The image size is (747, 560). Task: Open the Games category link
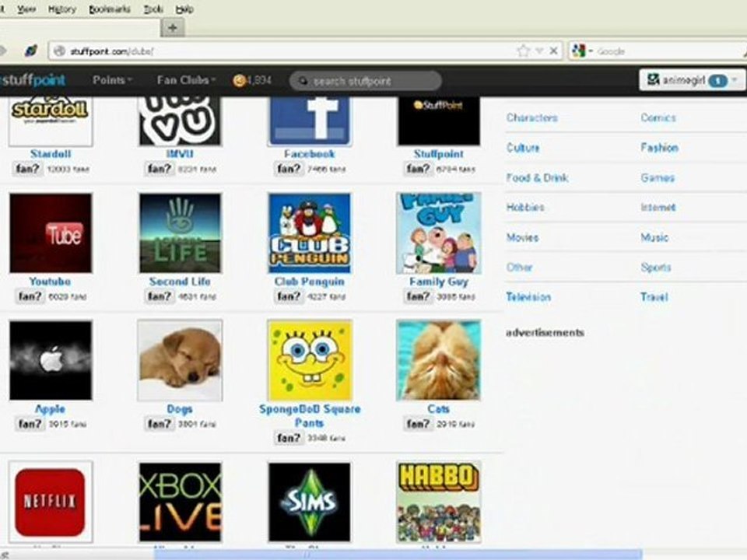[658, 177]
